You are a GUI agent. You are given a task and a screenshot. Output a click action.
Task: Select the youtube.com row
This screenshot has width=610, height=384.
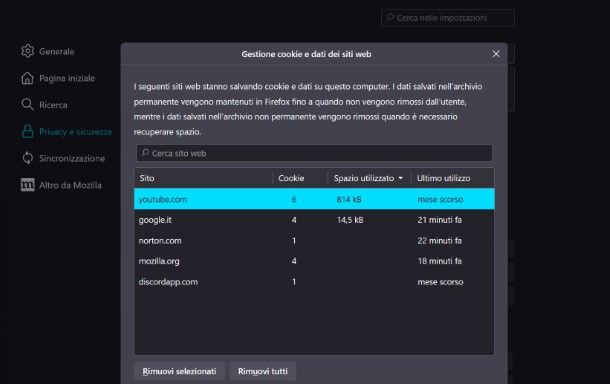click(314, 199)
